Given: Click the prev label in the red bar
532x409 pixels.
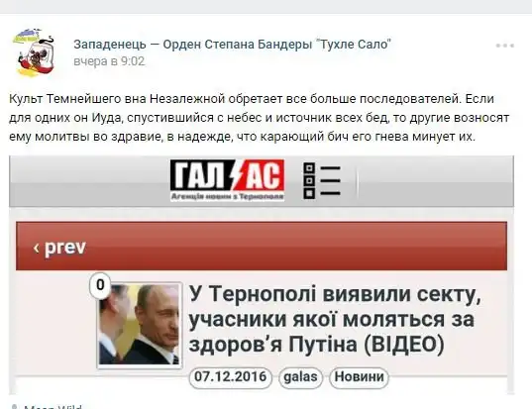Looking at the screenshot, I should [65, 248].
